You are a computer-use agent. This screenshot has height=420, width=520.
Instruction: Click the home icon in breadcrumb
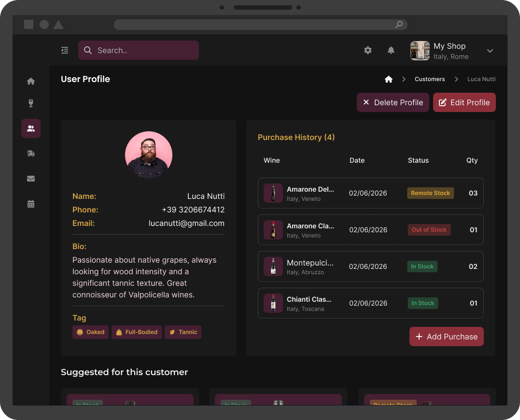tap(389, 79)
